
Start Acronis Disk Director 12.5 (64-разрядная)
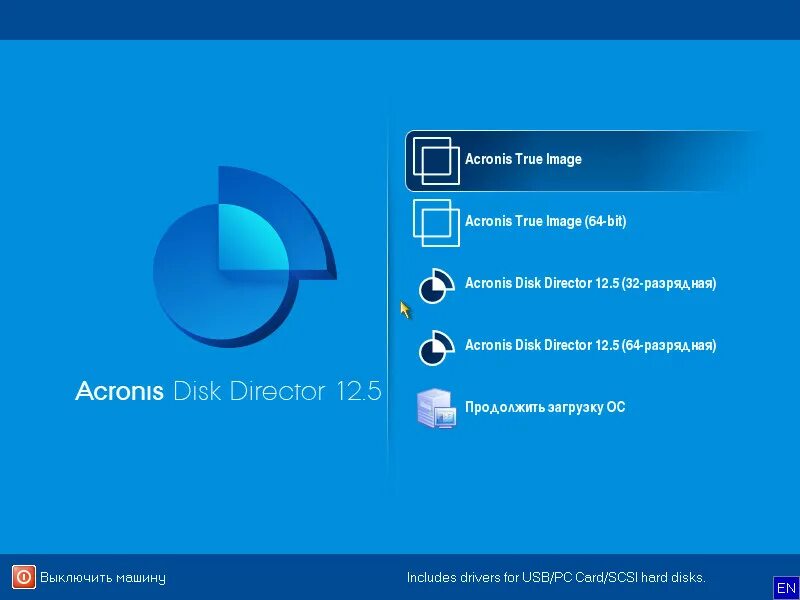[x=590, y=345]
